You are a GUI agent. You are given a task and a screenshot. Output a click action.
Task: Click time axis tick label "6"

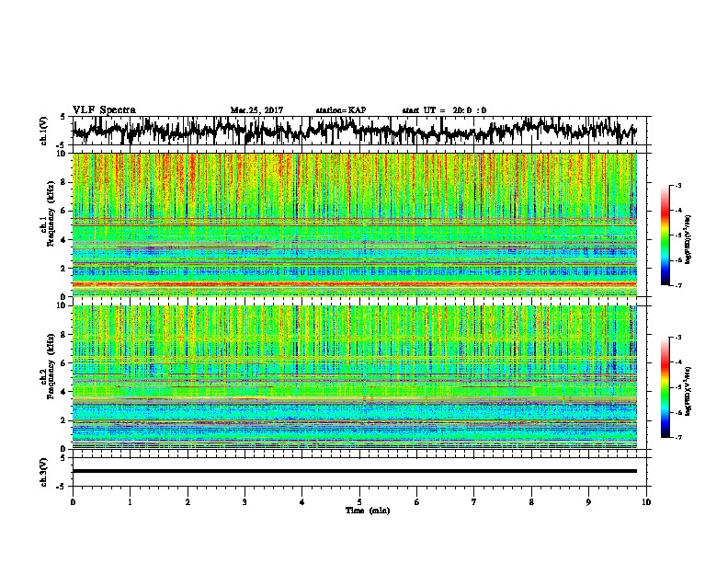(x=417, y=502)
